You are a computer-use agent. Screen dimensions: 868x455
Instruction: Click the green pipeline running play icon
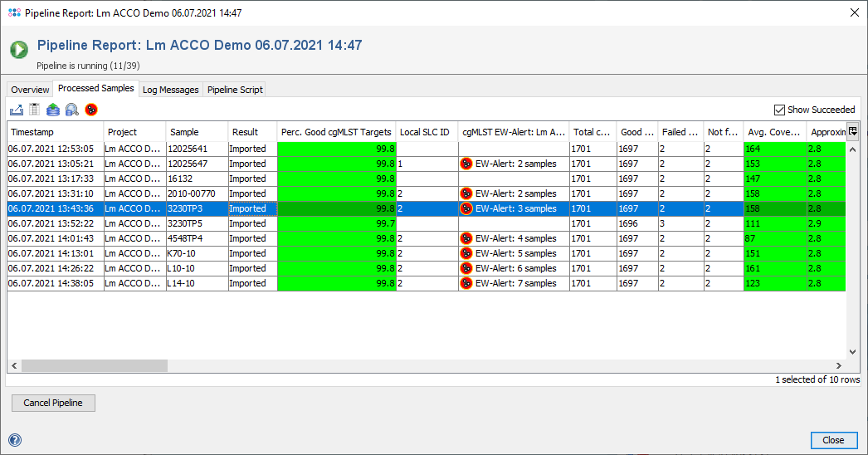(19, 50)
